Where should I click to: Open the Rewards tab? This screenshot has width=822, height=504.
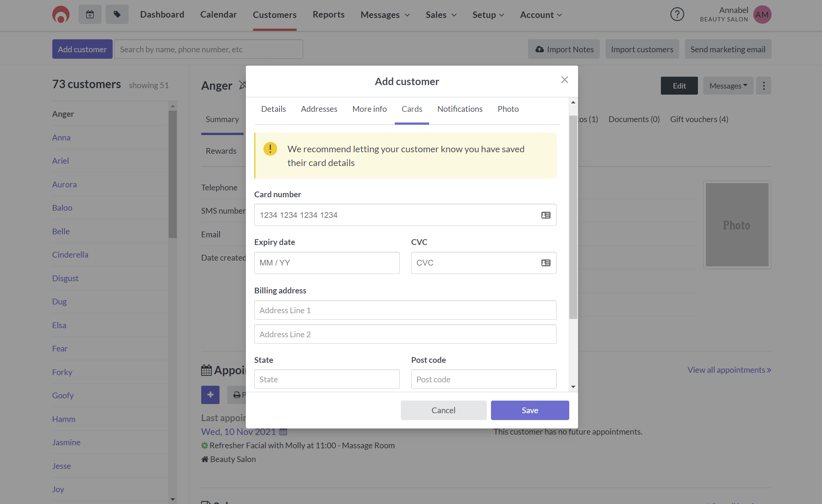[221, 151]
